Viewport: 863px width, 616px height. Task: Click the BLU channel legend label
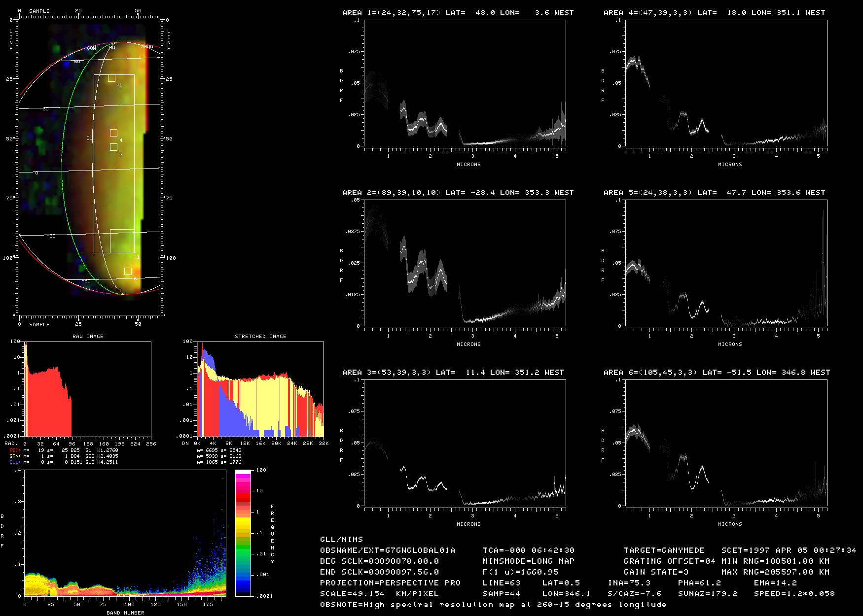15,462
